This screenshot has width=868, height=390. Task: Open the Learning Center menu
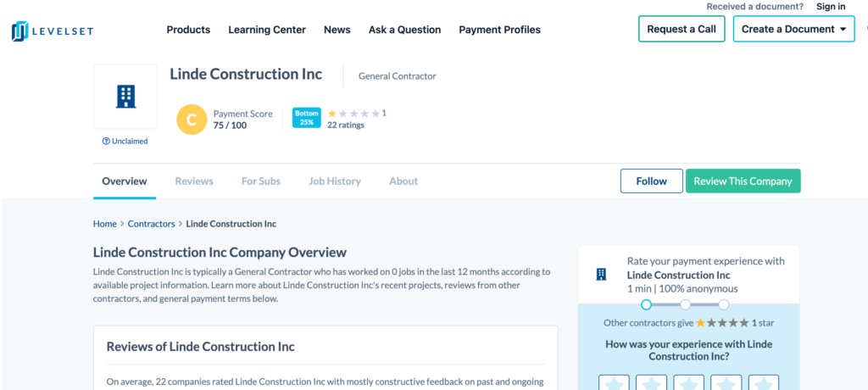pyautogui.click(x=267, y=30)
